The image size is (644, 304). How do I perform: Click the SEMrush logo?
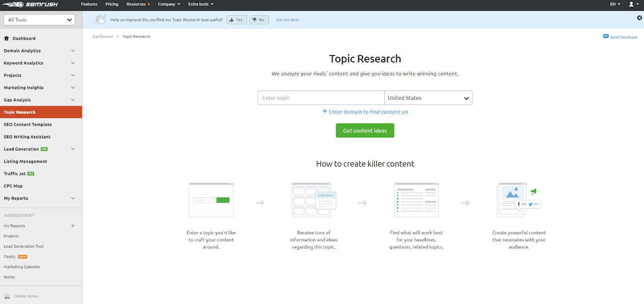point(30,4)
